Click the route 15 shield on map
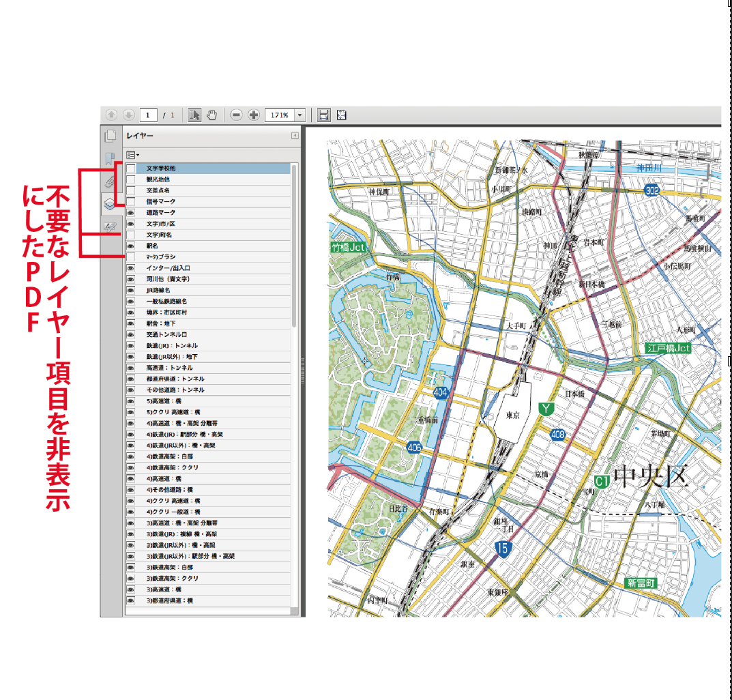Viewport: 732px width, 700px height. (x=502, y=549)
